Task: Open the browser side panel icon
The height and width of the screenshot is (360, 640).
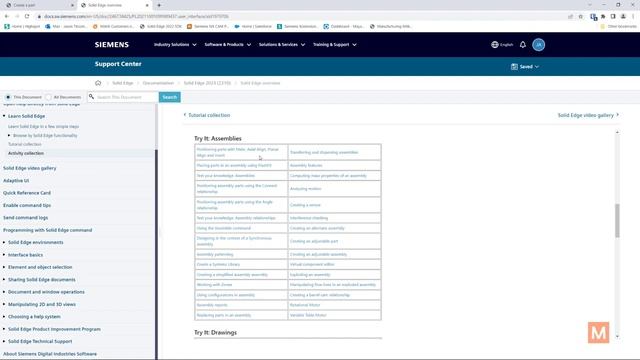Action: (x=613, y=17)
